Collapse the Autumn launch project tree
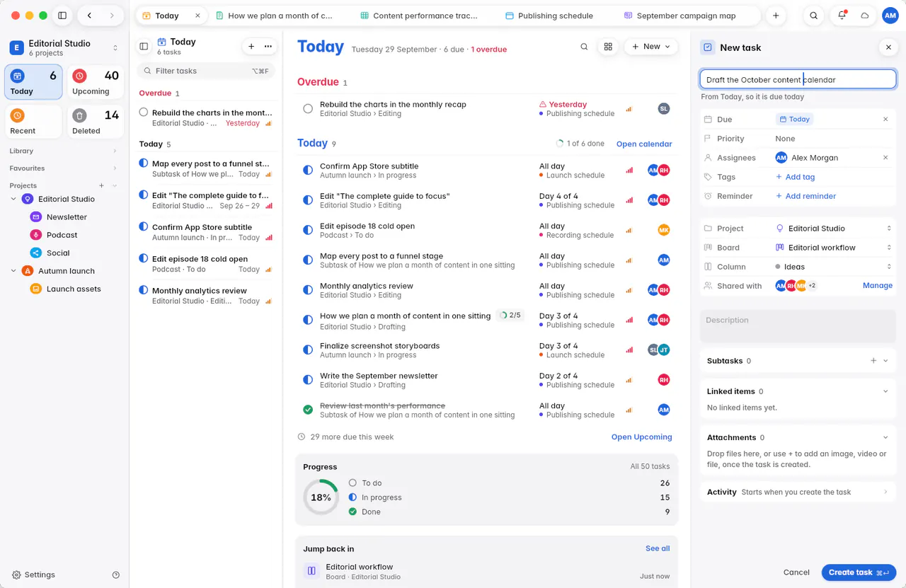 (x=13, y=271)
